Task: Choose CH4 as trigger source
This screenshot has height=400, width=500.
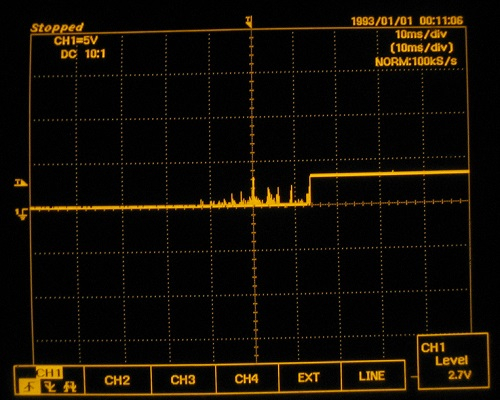Action: click(x=246, y=379)
